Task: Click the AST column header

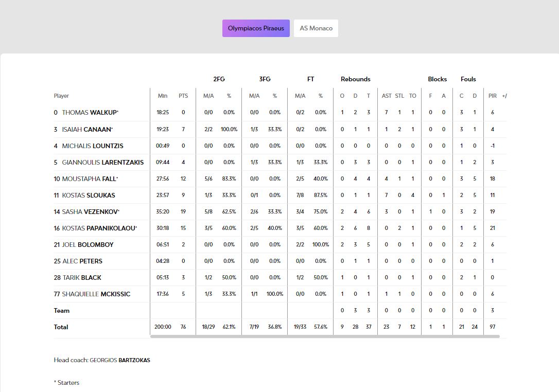Action: (x=387, y=96)
